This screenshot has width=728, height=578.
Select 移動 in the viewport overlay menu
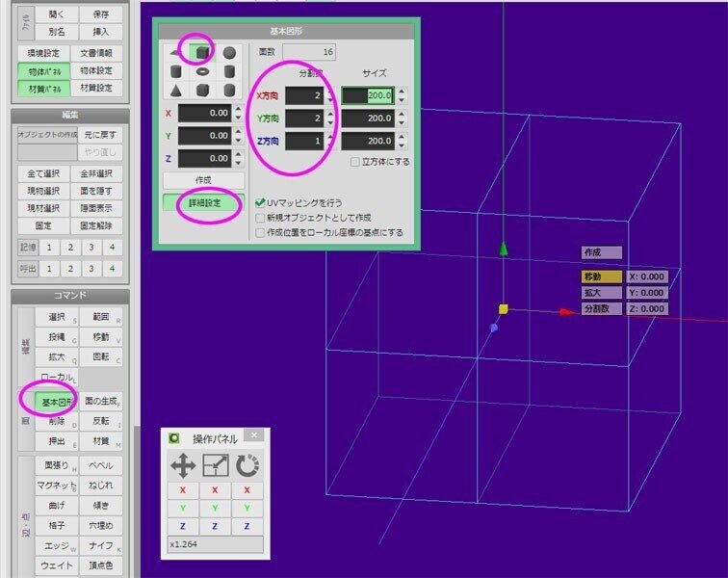coord(601,276)
